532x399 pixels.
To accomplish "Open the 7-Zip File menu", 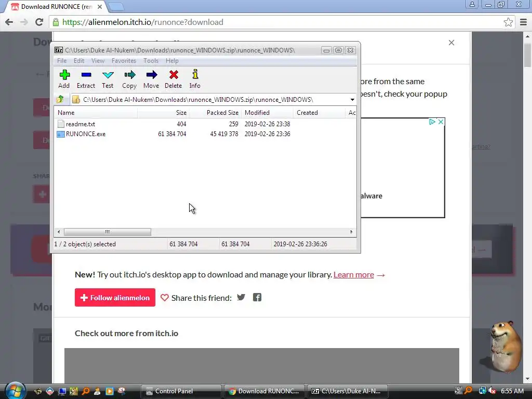I will coord(62,61).
